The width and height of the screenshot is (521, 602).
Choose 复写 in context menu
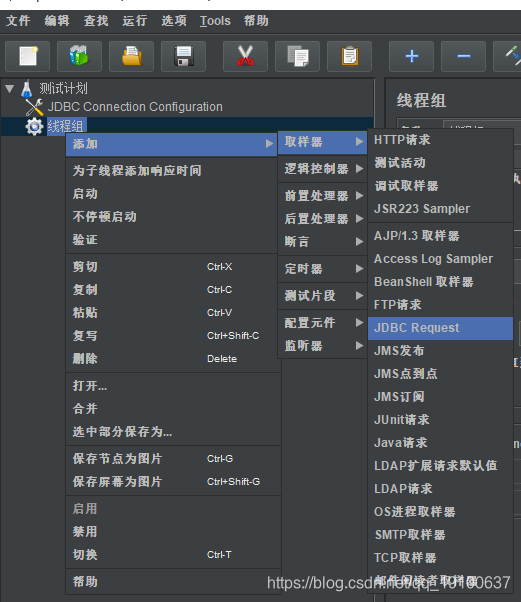point(171,336)
